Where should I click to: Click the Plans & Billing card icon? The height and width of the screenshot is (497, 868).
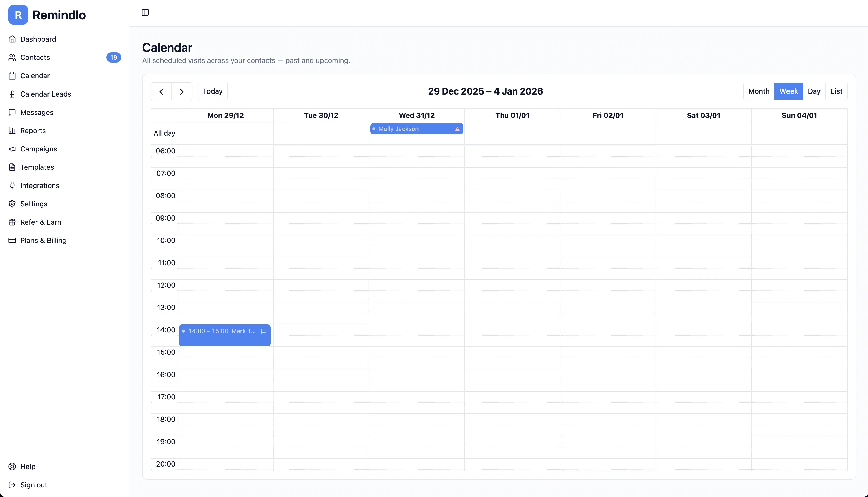point(12,240)
